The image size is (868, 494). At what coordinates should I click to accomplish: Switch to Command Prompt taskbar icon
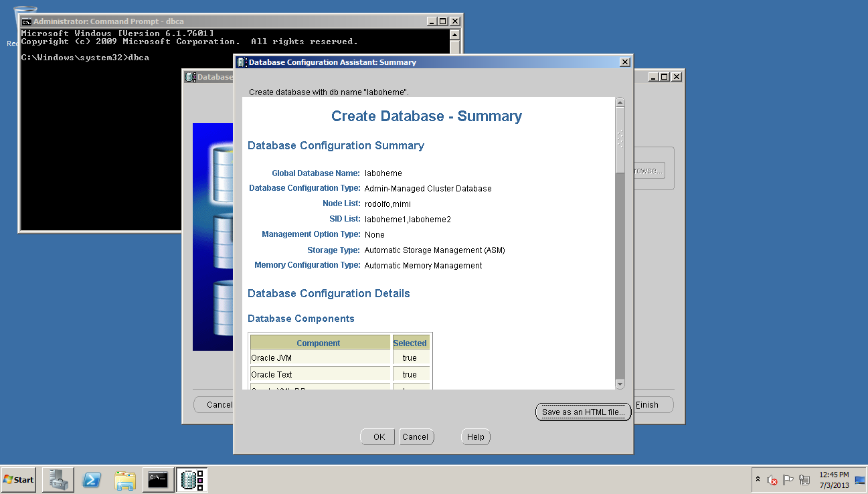click(x=158, y=479)
